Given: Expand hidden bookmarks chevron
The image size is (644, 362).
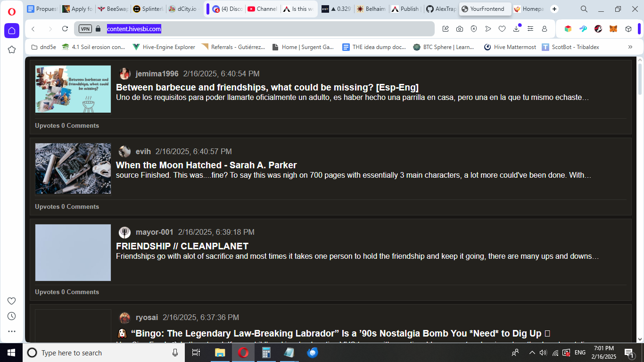Looking at the screenshot, I should [x=630, y=47].
